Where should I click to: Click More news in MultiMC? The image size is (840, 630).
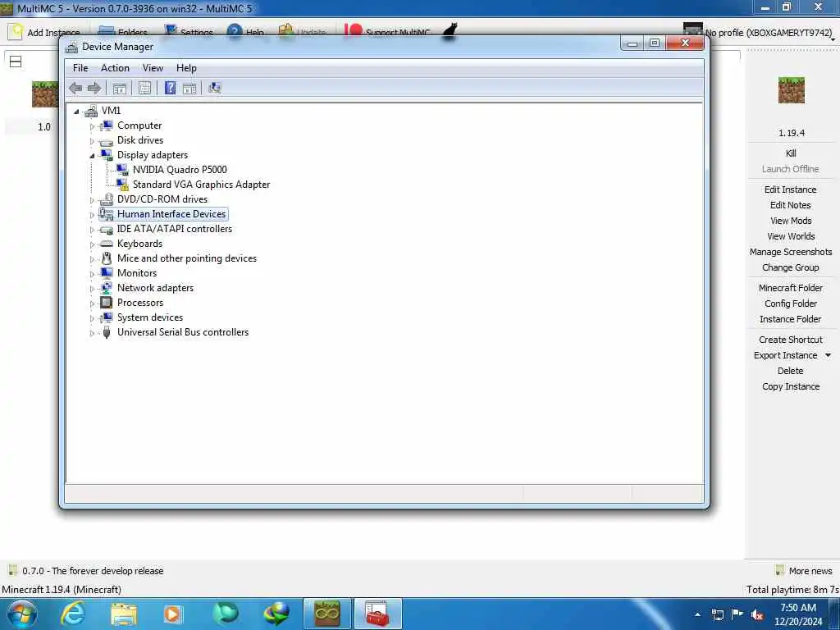point(804,571)
